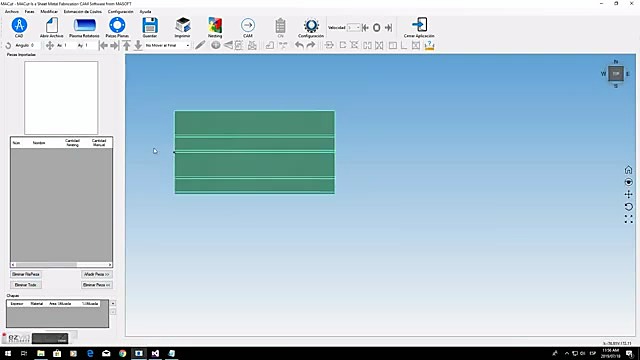Screen dimensions: 640x360
Task: Click the Cantidad Nesting column header
Action: click(x=72, y=143)
